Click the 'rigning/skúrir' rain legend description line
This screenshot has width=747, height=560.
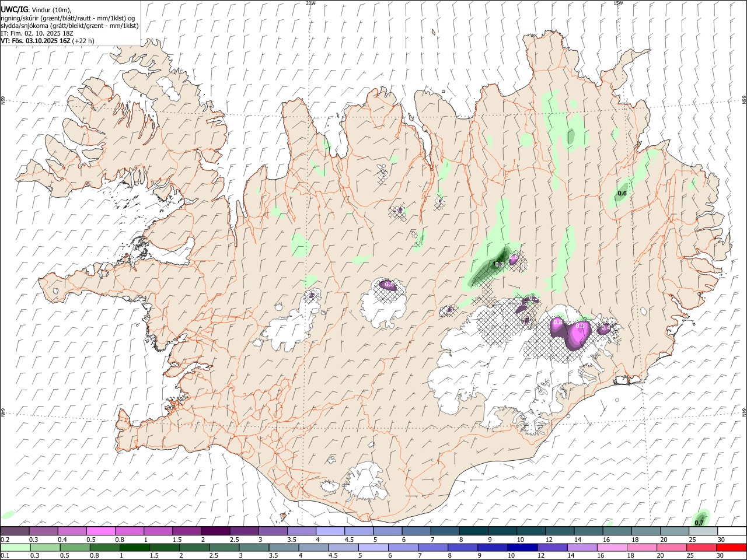coord(68,18)
